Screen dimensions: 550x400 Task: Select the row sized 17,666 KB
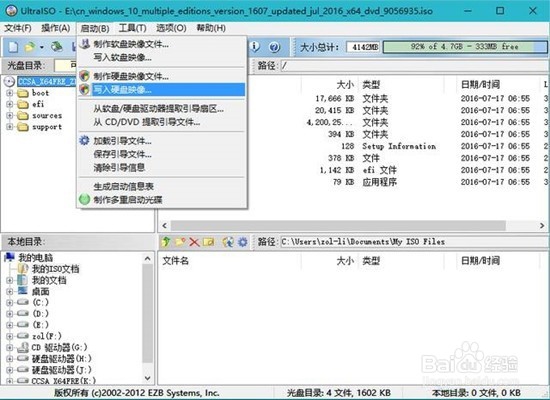point(354,99)
